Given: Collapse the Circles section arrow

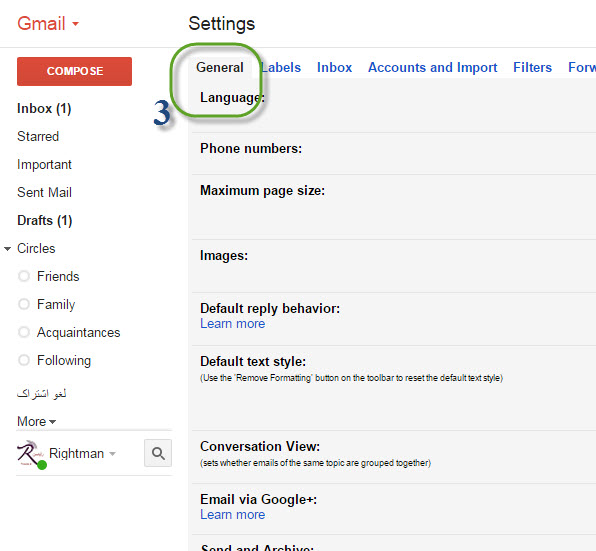Looking at the screenshot, I should point(7,249).
